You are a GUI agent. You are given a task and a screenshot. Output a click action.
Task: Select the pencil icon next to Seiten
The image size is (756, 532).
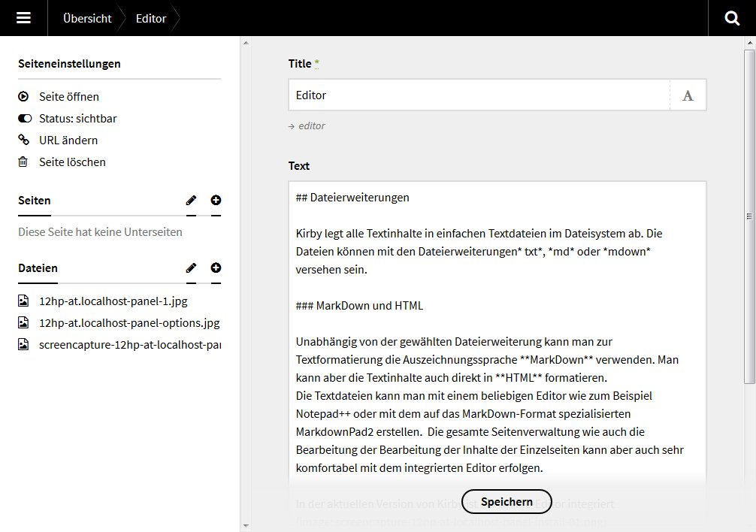point(192,200)
